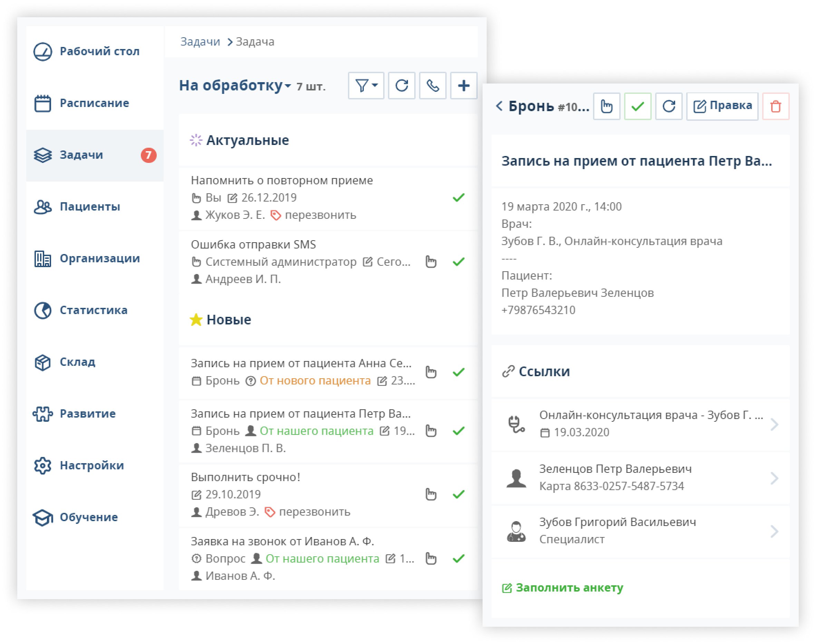Refresh the booking details panel
Screen dimensions: 816x644
pyautogui.click(x=669, y=107)
